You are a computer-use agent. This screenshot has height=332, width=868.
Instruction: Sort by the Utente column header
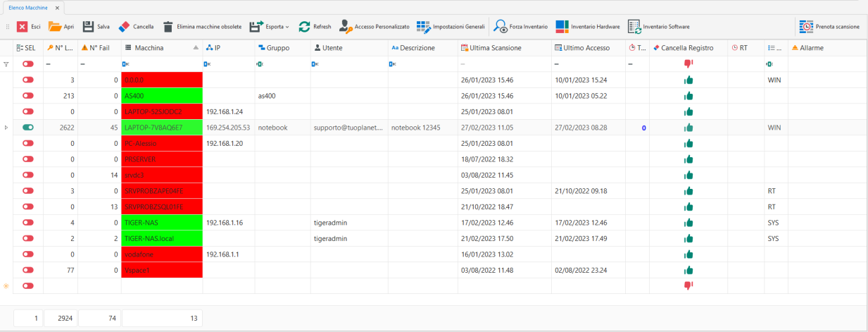[348, 48]
